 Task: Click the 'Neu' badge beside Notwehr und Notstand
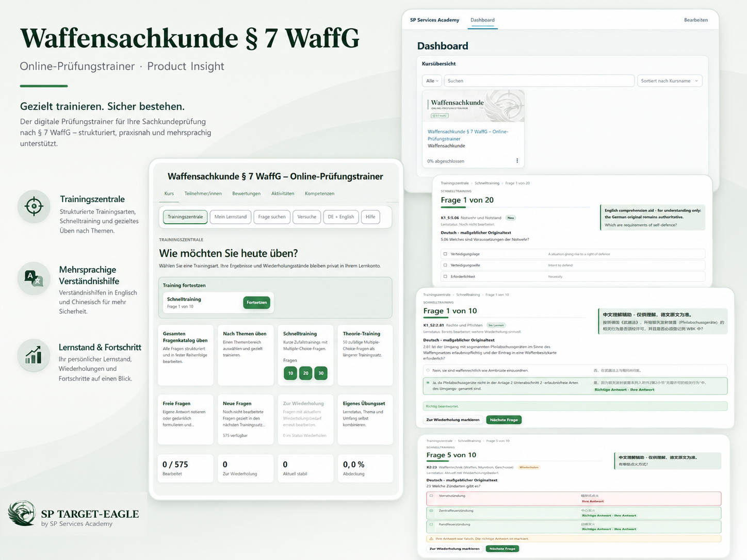point(511,218)
